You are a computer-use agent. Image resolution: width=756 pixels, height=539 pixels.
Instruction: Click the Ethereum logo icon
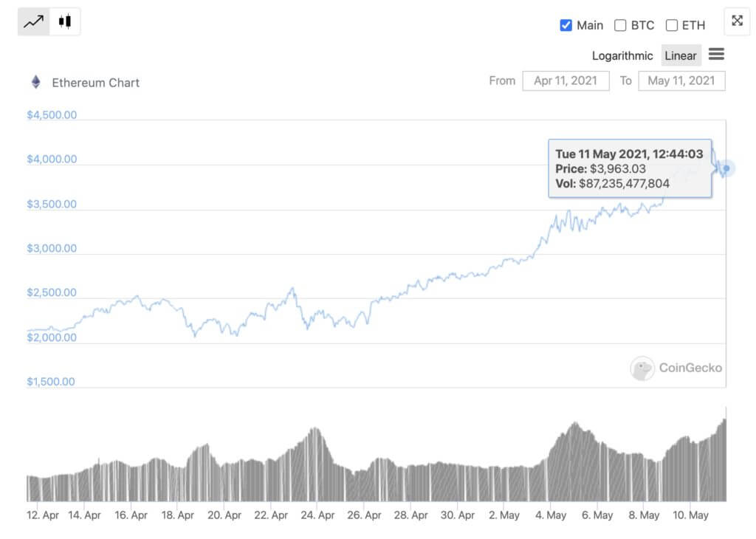(35, 82)
